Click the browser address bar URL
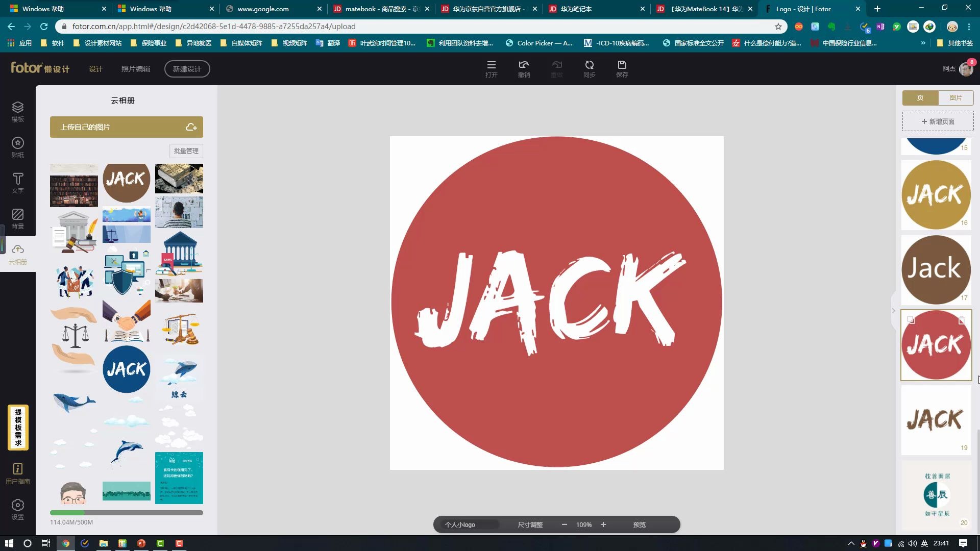980x551 pixels. click(x=214, y=27)
